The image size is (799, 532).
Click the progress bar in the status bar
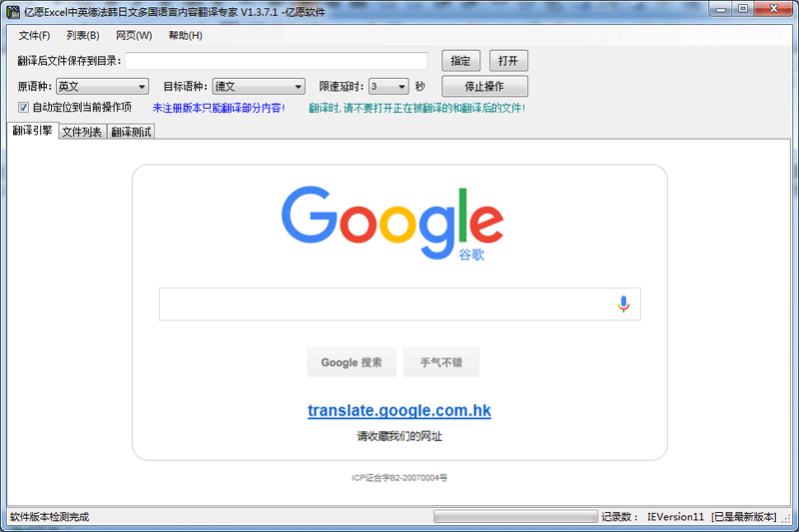point(515,517)
